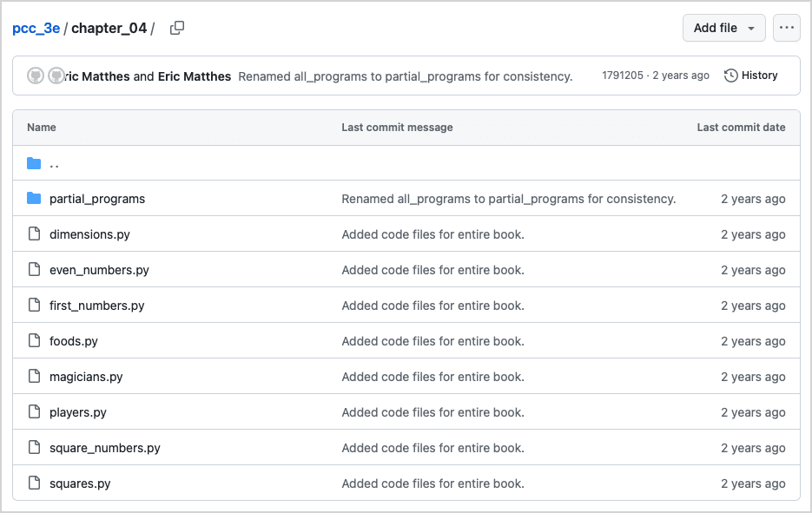Open the parent directory entry

click(x=55, y=162)
